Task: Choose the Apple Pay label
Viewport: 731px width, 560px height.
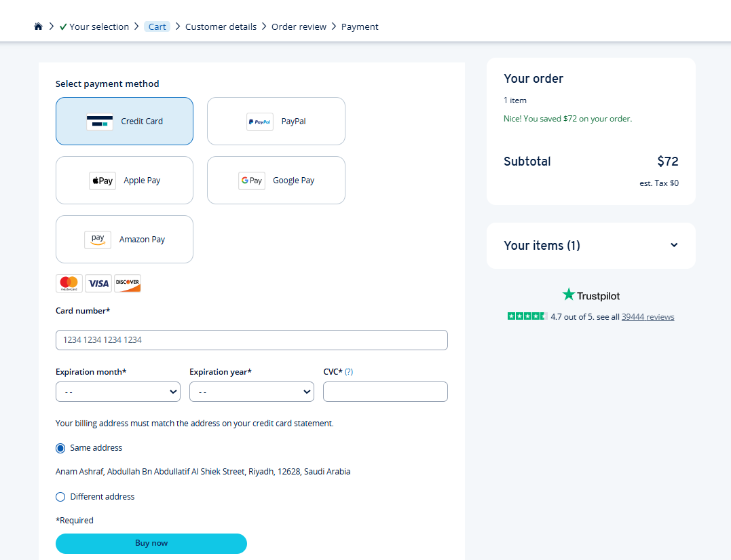Action: tap(142, 181)
